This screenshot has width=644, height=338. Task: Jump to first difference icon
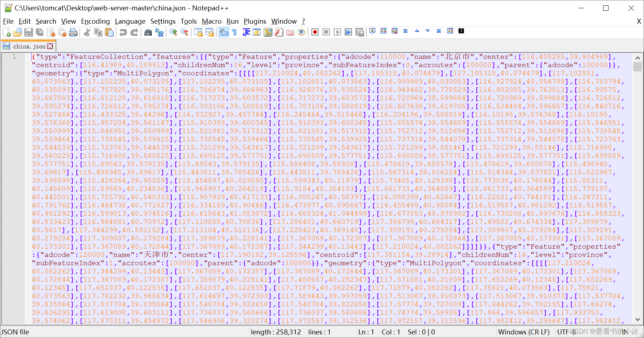click(x=406, y=31)
